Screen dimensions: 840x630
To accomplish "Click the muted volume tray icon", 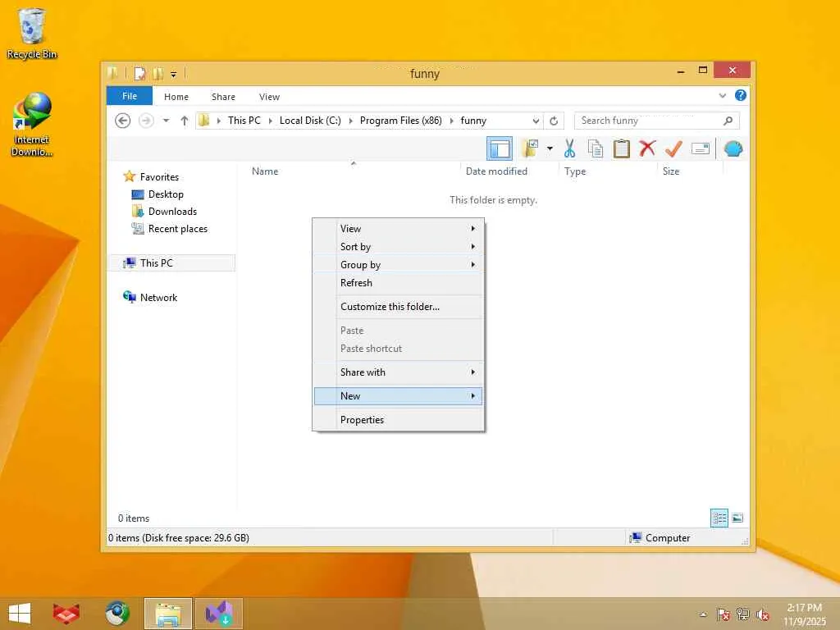I will tap(764, 614).
